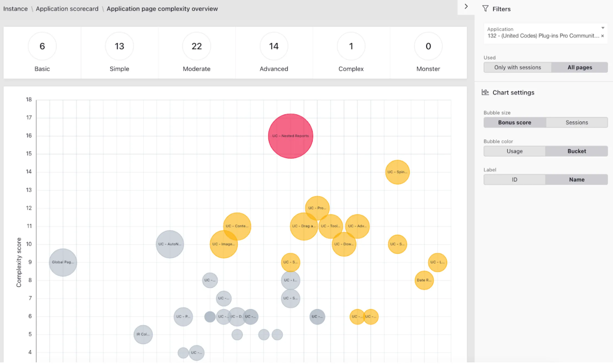Click the Filters funnel icon

tap(485, 9)
